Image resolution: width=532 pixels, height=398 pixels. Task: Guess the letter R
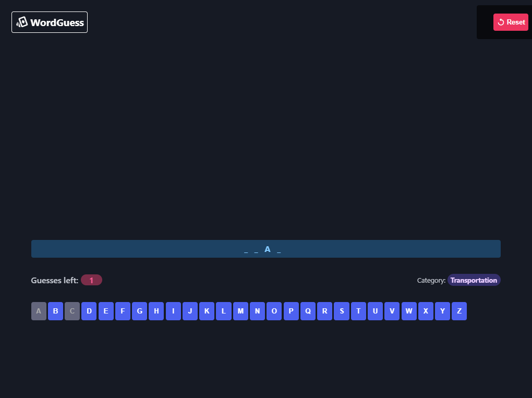[324, 311]
